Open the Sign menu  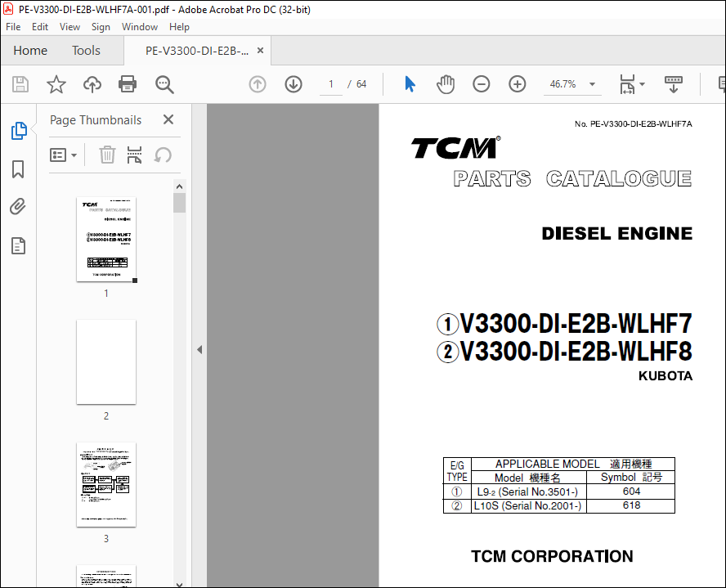tap(101, 27)
